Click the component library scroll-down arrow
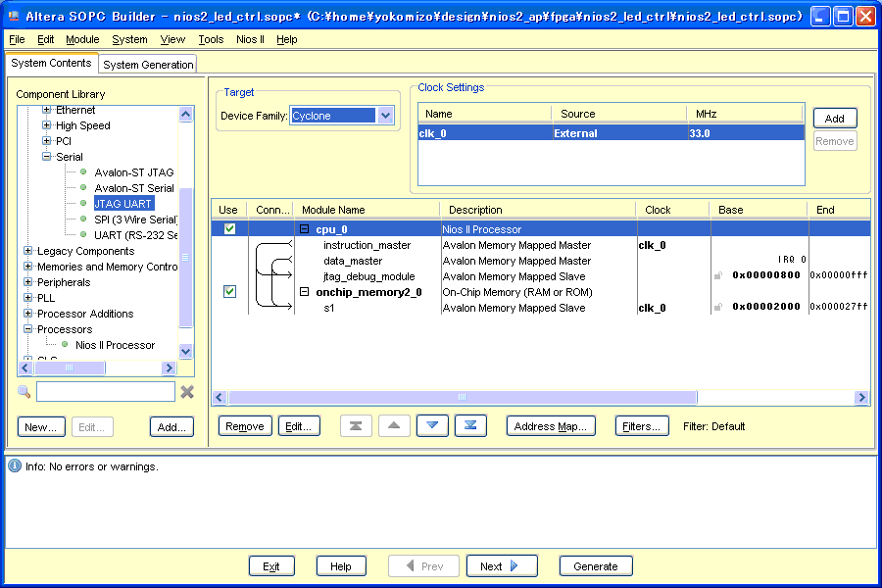The height and width of the screenshot is (588, 882). [185, 351]
